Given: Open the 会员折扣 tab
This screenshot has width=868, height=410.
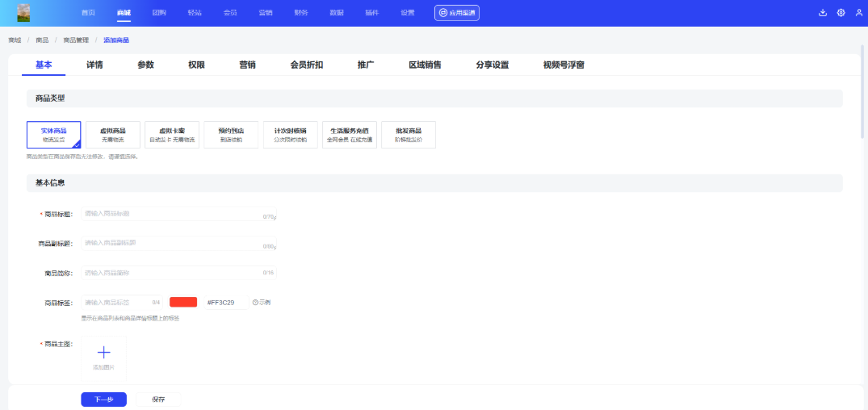Looking at the screenshot, I should point(307,65).
